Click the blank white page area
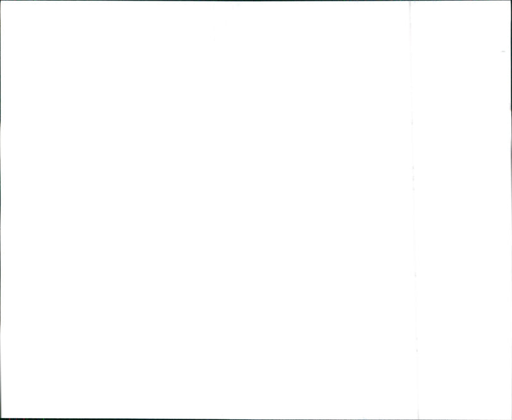The width and height of the screenshot is (512, 420). pyautogui.click(x=205, y=210)
